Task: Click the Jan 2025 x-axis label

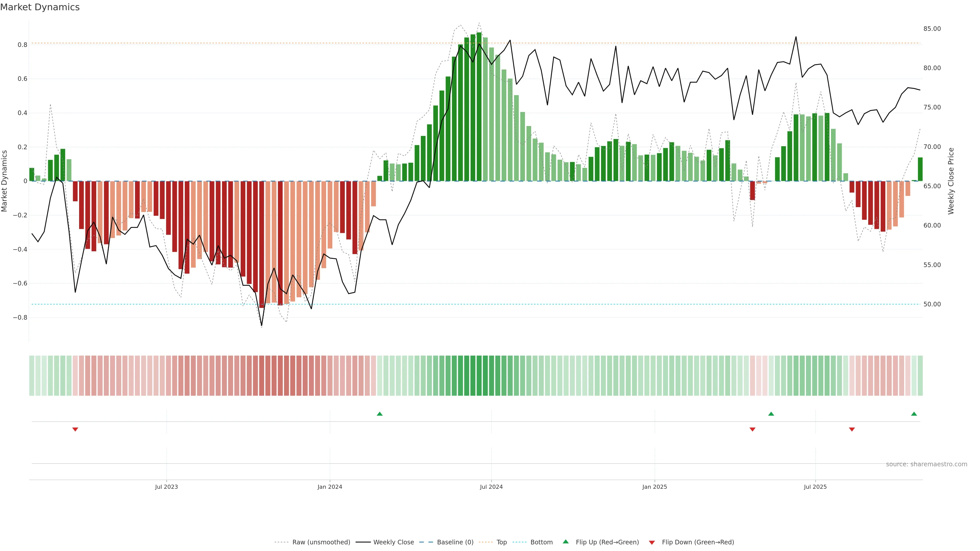Action: coord(654,487)
